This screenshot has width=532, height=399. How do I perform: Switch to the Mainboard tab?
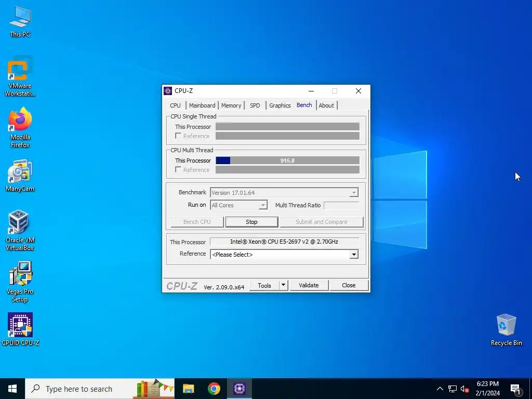(202, 105)
